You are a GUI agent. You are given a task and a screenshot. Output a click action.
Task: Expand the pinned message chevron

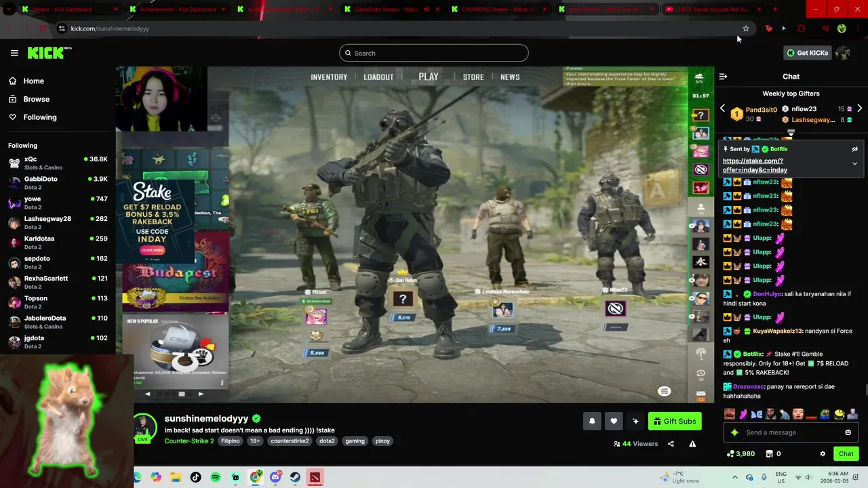(854, 163)
